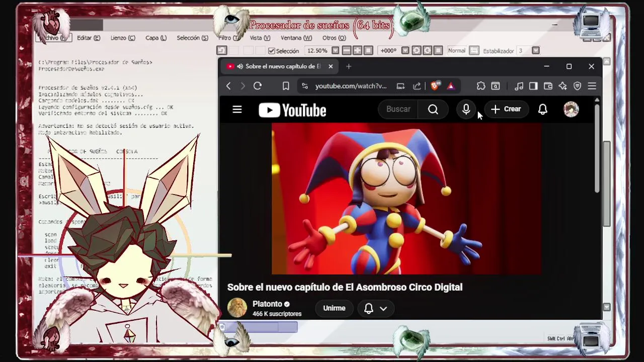Click the Platonto channel avatar
This screenshot has width=644, height=362.
pos(237,308)
